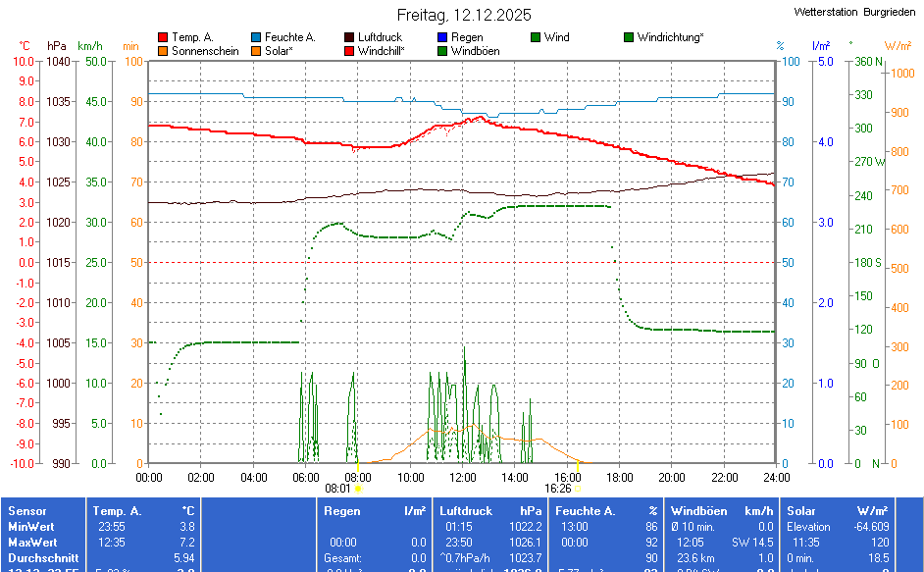Click the orange Solar* legend square

tap(256, 51)
